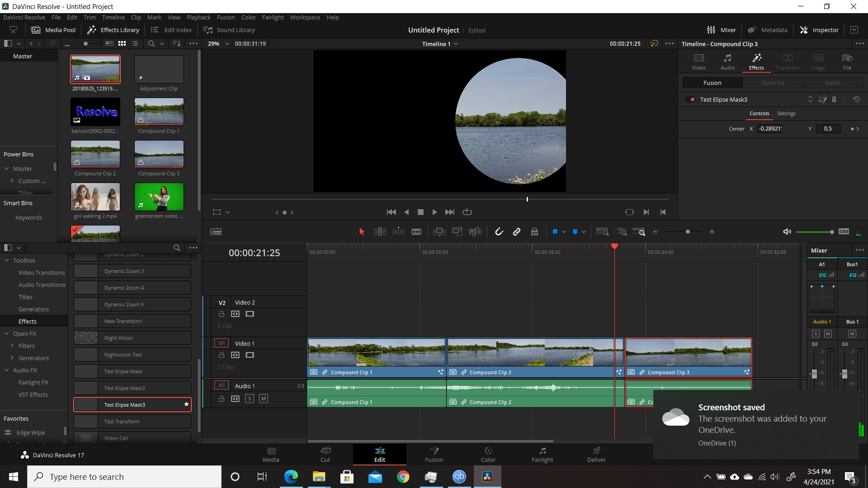The height and width of the screenshot is (488, 868).
Task: Click the Custom Zoom icon
Action: click(x=639, y=232)
